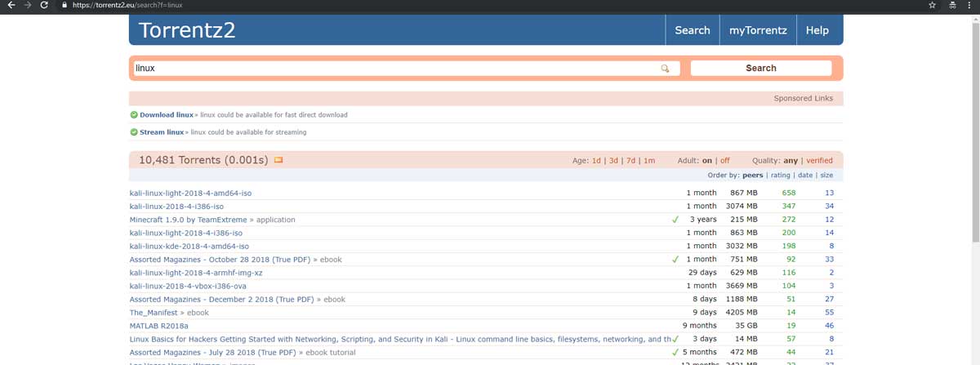Click the Sponsored Links label
The width and height of the screenshot is (980, 365).
[x=804, y=98]
